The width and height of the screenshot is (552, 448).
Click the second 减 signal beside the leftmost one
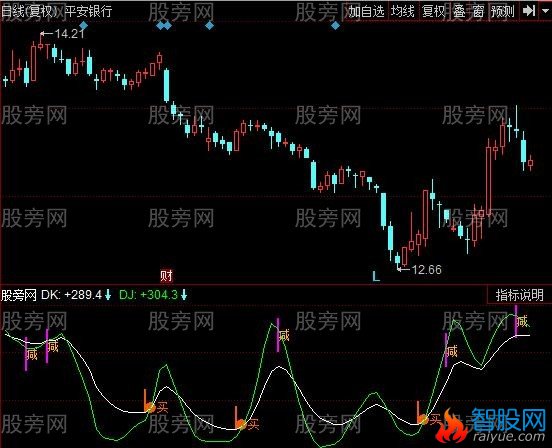53,346
